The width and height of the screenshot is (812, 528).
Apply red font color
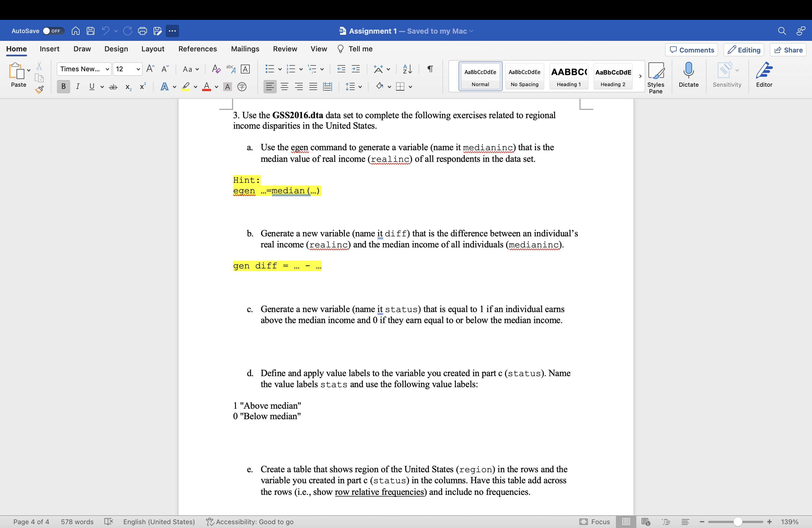pyautogui.click(x=206, y=87)
